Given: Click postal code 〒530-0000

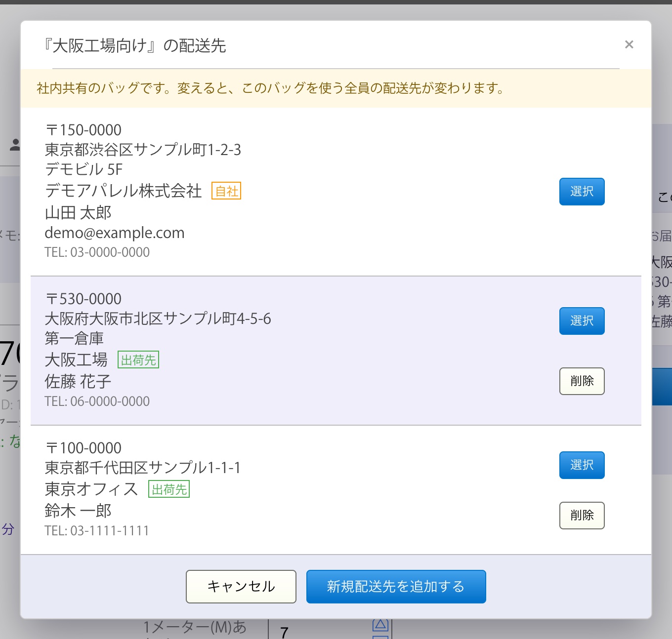Looking at the screenshot, I should tap(83, 299).
